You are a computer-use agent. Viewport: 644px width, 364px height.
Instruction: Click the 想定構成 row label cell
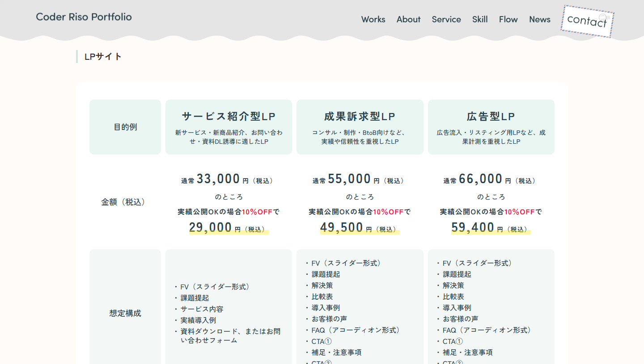[x=125, y=313]
